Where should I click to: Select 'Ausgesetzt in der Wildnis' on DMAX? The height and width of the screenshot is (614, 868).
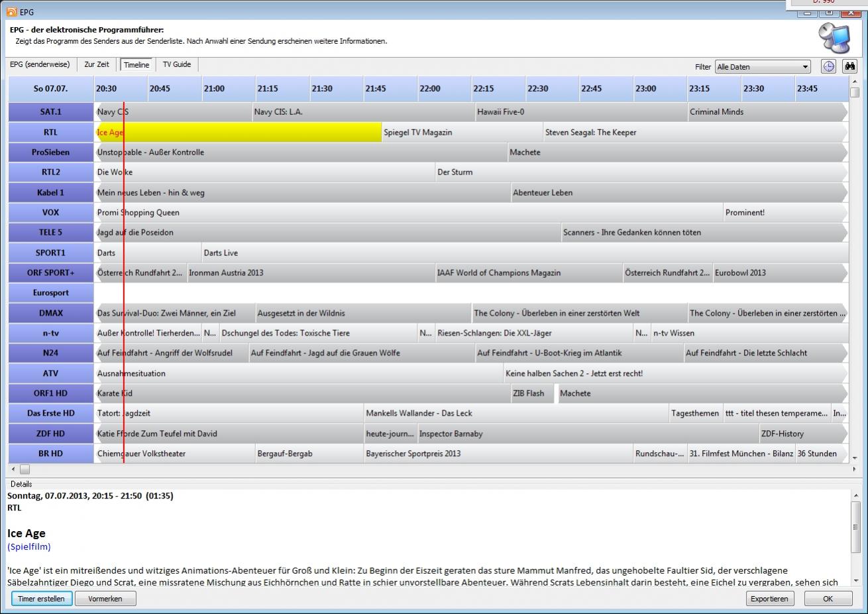click(362, 313)
